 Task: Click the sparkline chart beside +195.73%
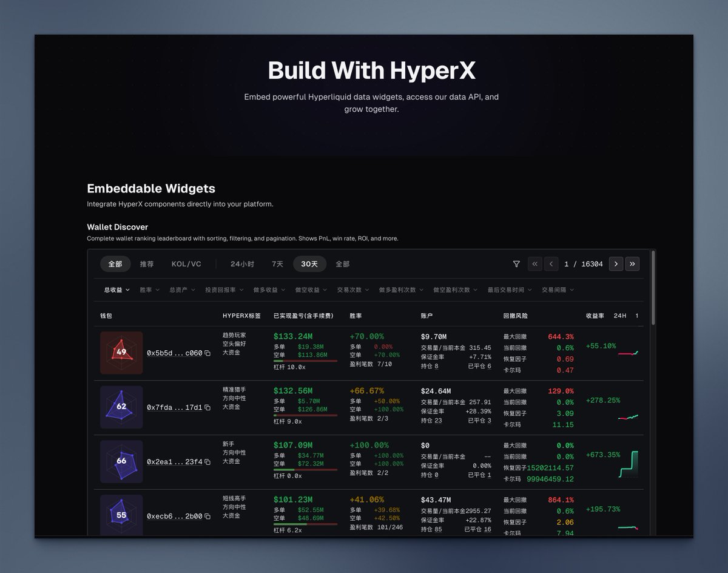coord(628,527)
